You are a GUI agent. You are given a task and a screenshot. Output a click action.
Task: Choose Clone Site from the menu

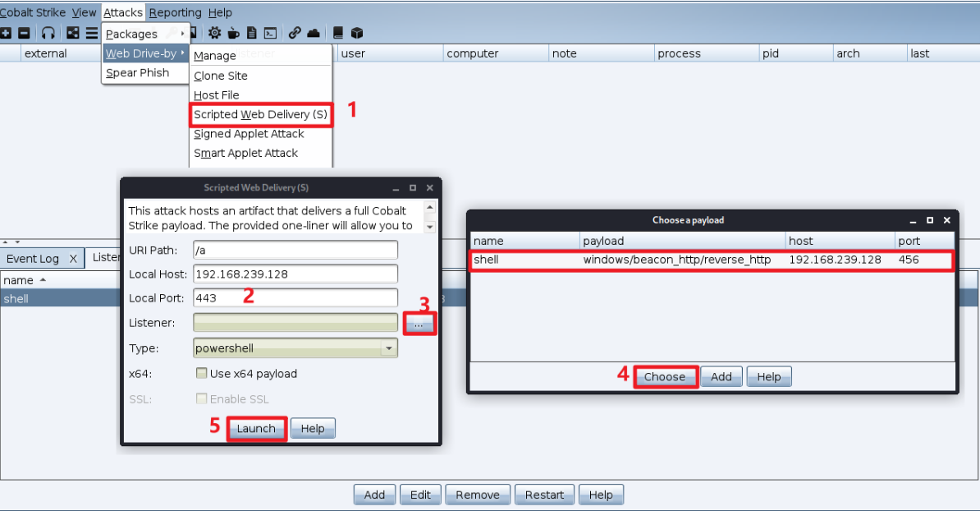[x=221, y=76]
